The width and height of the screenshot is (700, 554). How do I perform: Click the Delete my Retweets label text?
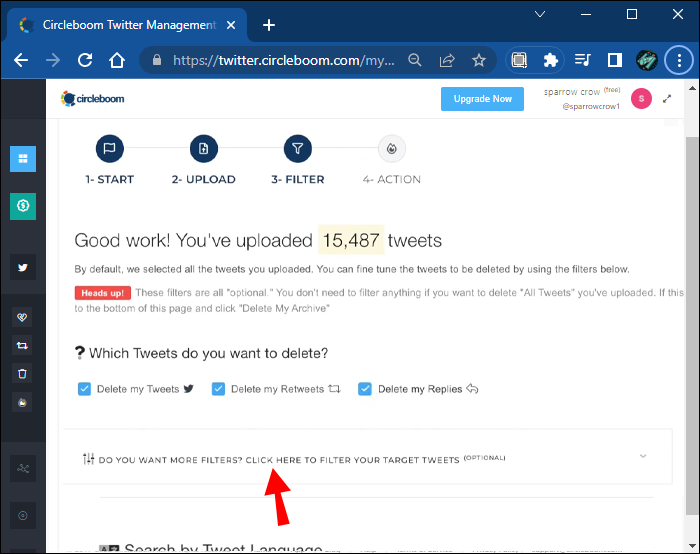277,389
